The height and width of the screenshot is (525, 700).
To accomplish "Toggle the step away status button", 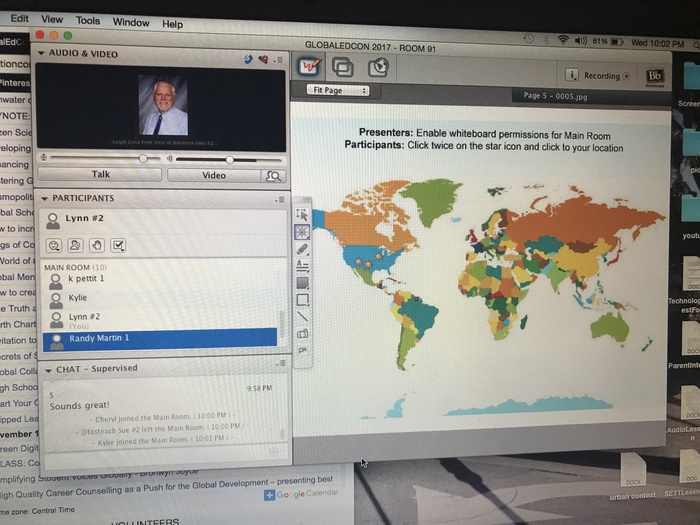I will (75, 245).
